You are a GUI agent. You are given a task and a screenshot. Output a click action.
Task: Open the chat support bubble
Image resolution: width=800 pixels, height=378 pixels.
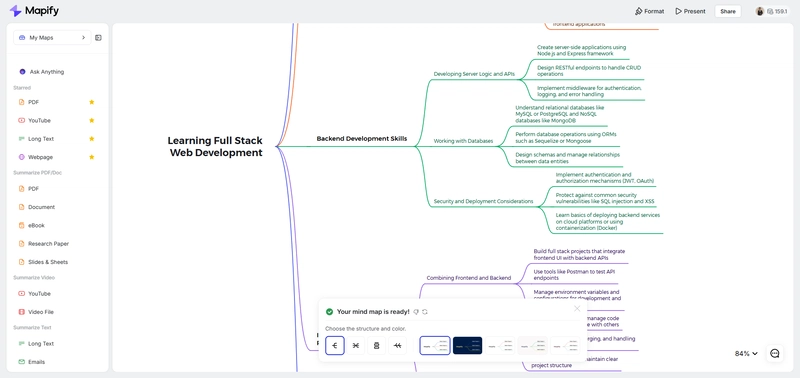pyautogui.click(x=774, y=354)
